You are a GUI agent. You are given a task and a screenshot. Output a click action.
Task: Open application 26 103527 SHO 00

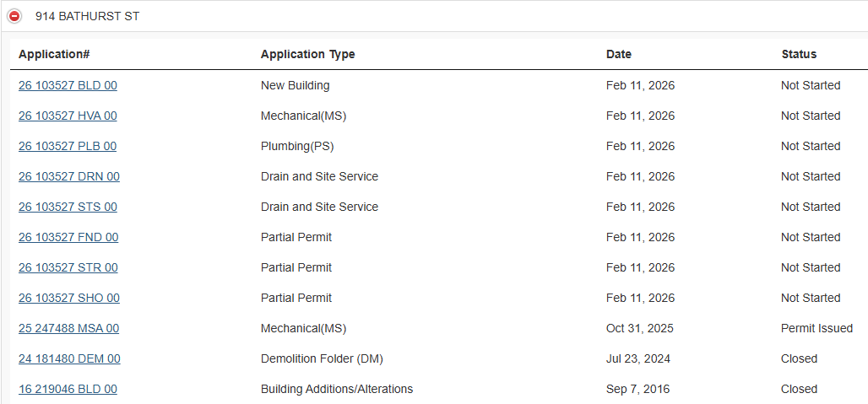tap(68, 298)
